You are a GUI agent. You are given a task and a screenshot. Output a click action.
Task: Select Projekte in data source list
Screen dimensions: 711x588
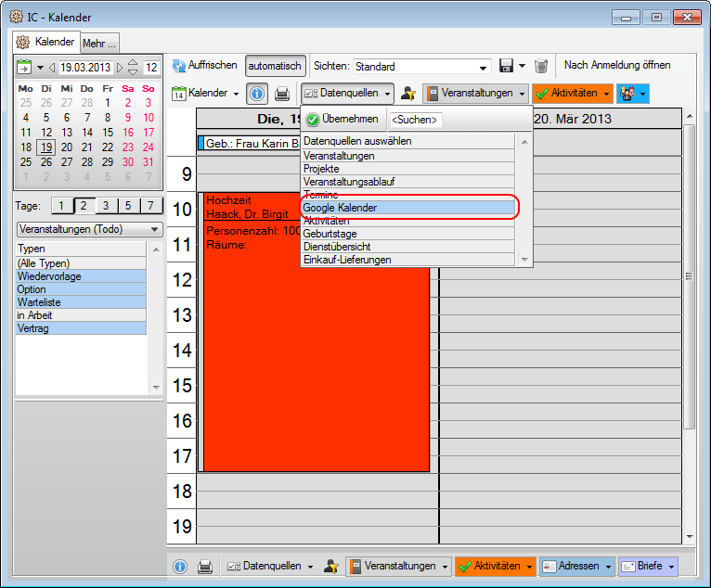point(408,169)
